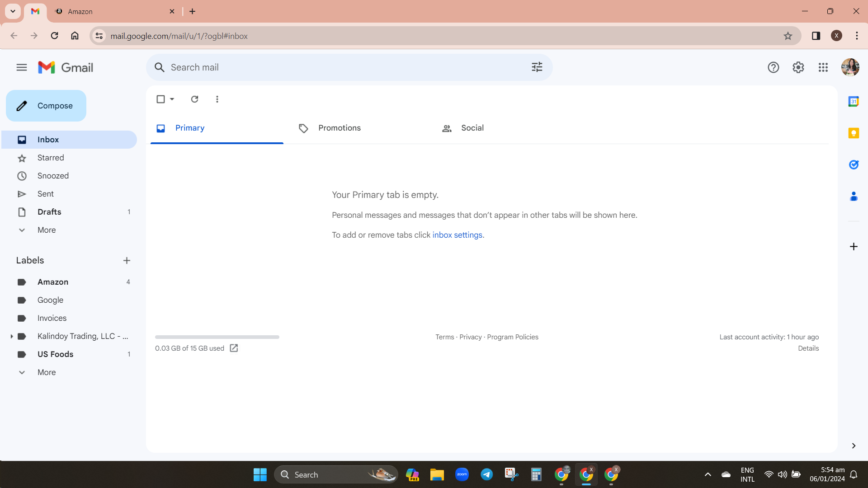The width and height of the screenshot is (868, 488).
Task: Open the Starred folder
Action: click(x=69, y=158)
